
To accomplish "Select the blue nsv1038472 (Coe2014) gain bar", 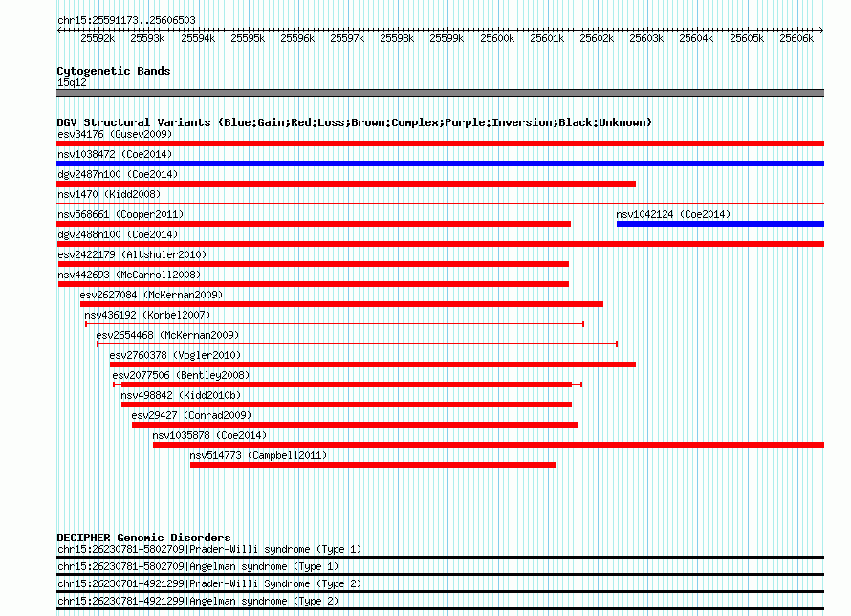I will click(440, 164).
